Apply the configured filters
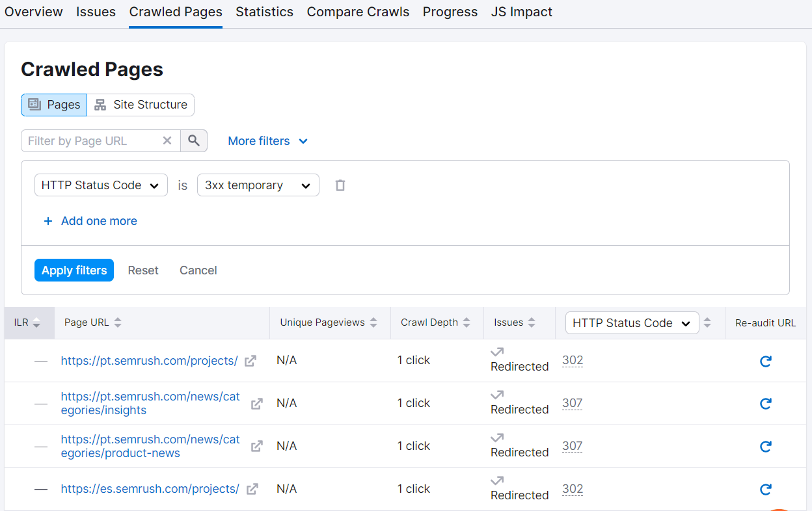Image resolution: width=812 pixels, height=511 pixels. coord(74,270)
